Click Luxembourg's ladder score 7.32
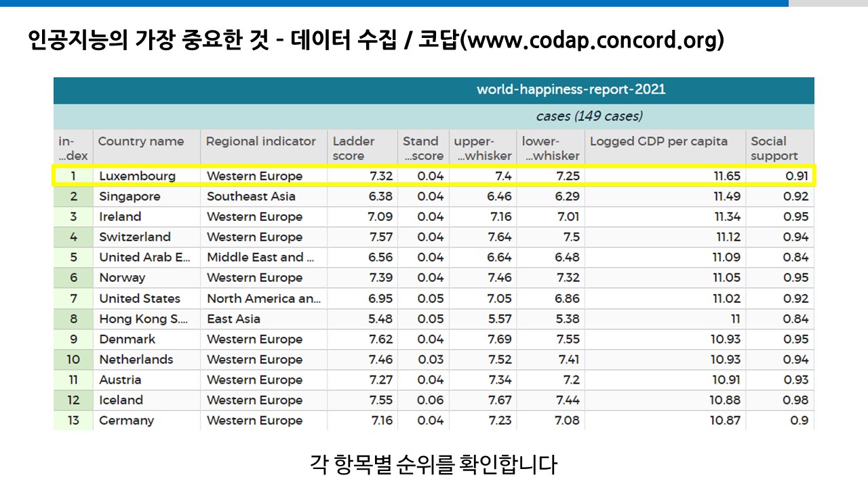This screenshot has height=488, width=868. coord(362,176)
